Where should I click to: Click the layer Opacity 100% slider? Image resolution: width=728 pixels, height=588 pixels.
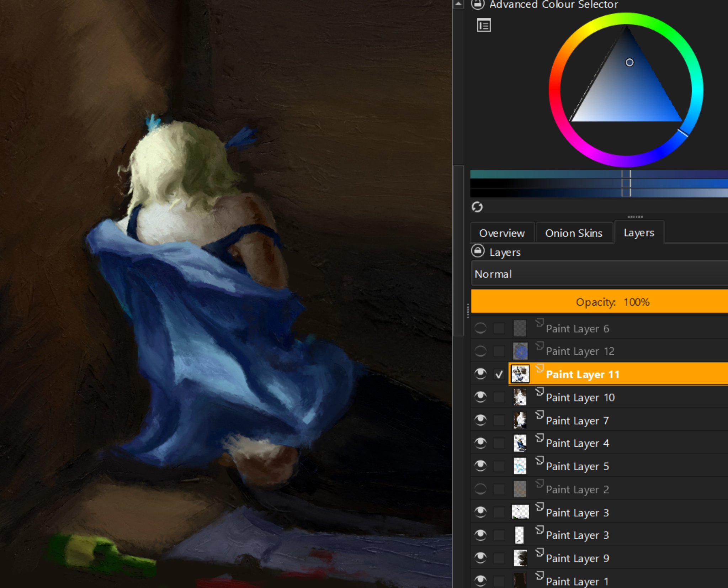tap(599, 302)
